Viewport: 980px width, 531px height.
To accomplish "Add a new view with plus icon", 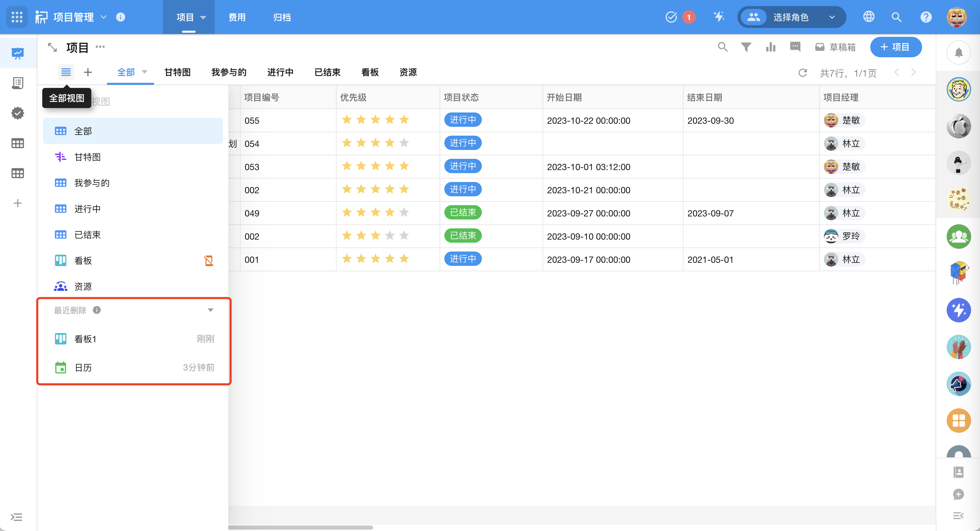I will [88, 72].
